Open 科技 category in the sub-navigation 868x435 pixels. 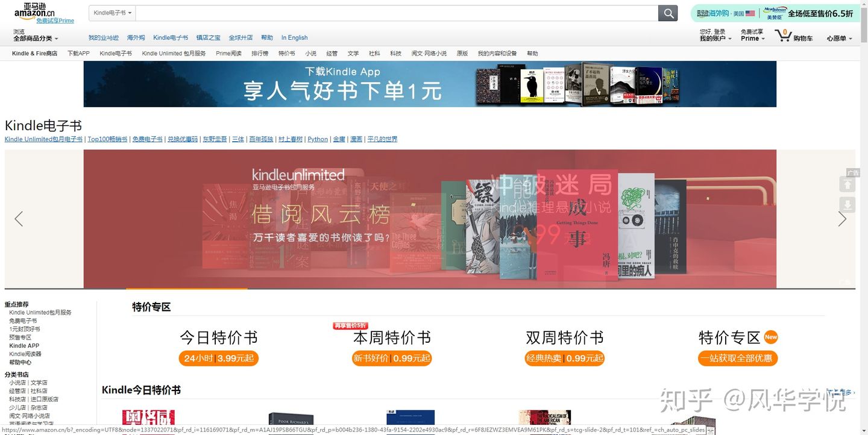click(395, 54)
